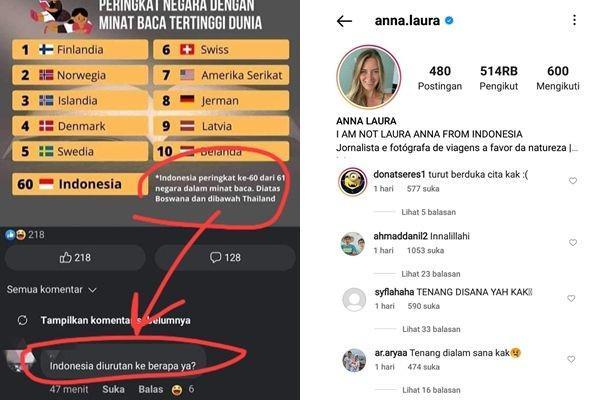Open the 514RB Pengikut followers list
Viewport: 600px width, 400px height.
pyautogui.click(x=499, y=78)
